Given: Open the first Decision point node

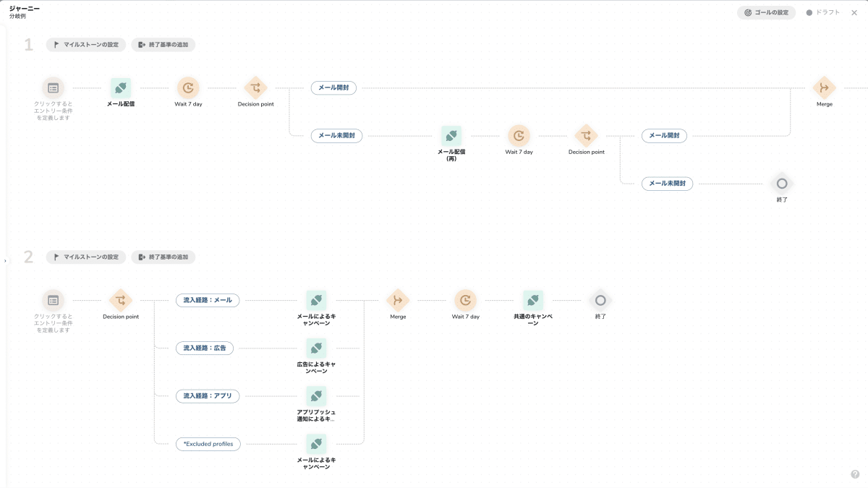Looking at the screenshot, I should pyautogui.click(x=255, y=87).
